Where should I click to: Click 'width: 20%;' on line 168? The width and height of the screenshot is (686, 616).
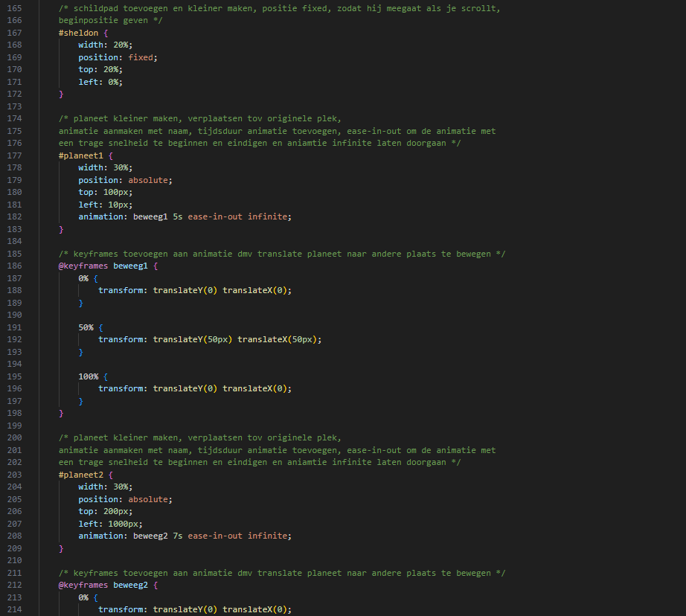click(x=106, y=45)
